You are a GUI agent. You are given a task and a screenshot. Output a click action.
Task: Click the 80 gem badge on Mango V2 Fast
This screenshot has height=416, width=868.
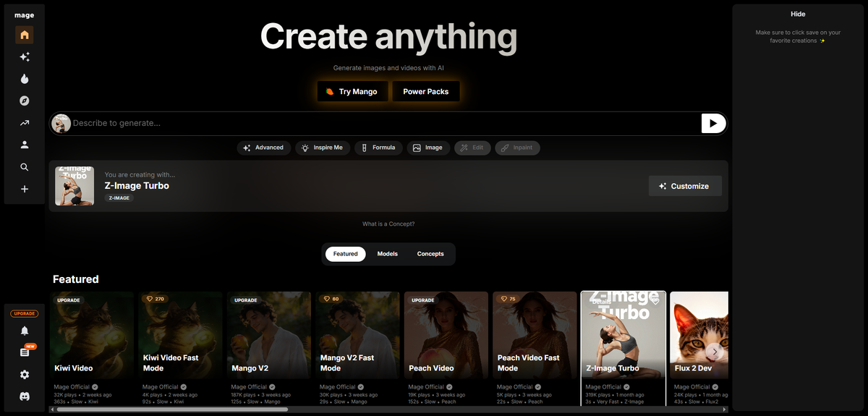(x=330, y=299)
